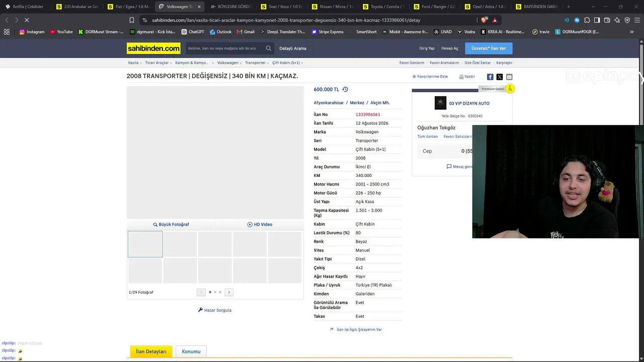Image resolution: width=644 pixels, height=362 pixels.
Task: View price history clock icon
Action: coord(345,89)
